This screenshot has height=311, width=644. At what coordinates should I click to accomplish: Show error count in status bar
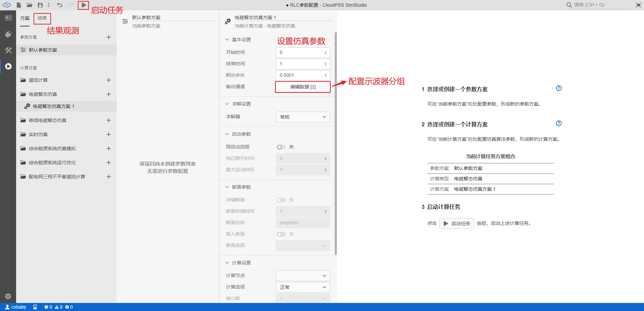[x=48, y=307]
